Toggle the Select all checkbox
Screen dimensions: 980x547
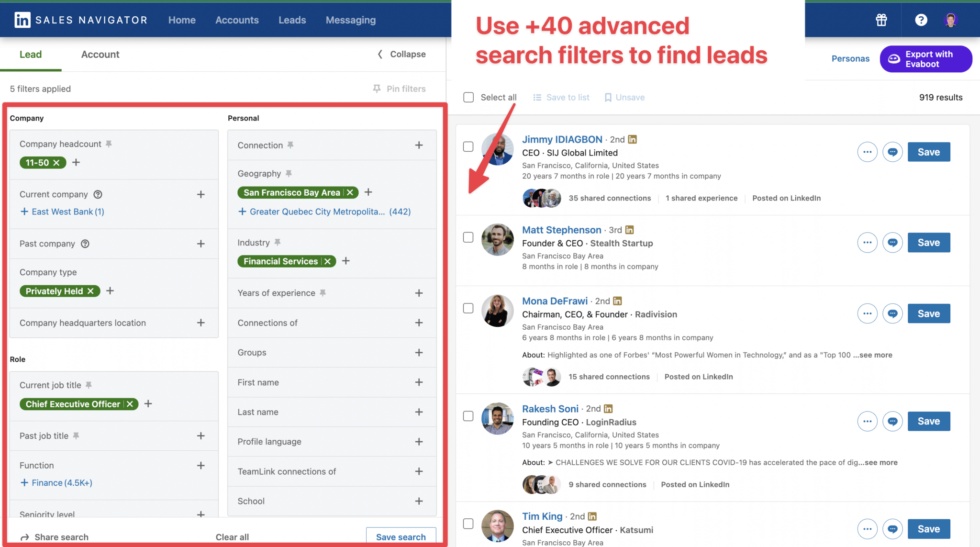point(468,97)
